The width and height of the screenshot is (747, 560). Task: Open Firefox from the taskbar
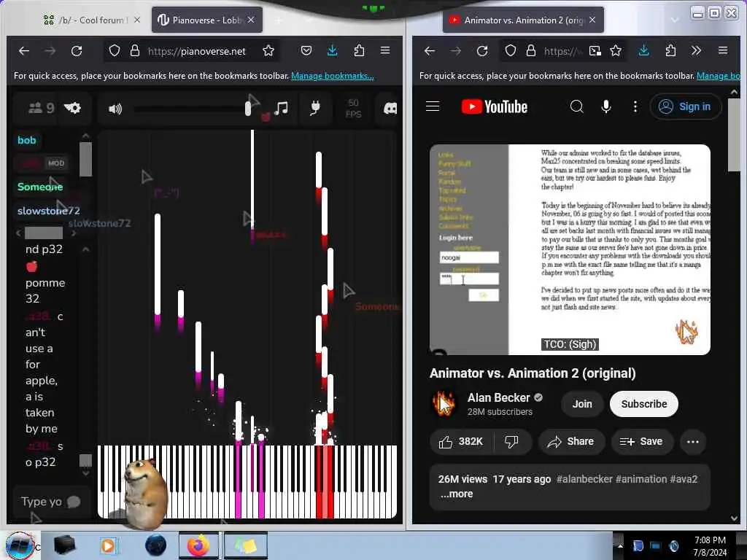[x=198, y=545]
